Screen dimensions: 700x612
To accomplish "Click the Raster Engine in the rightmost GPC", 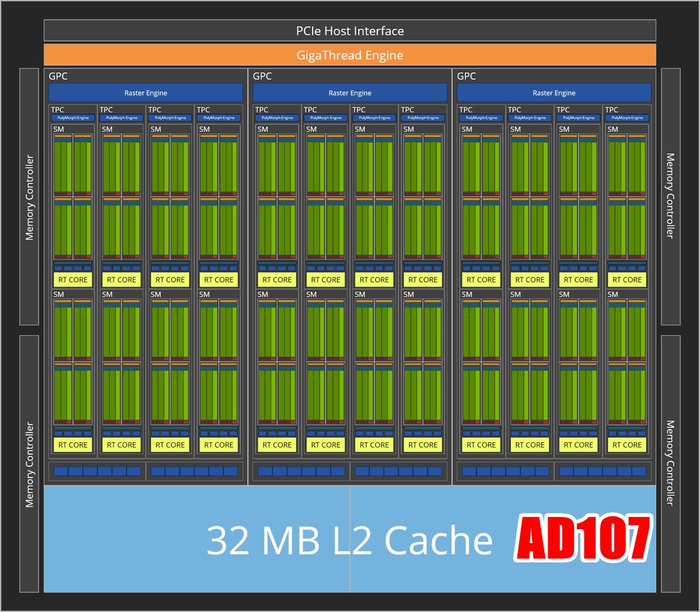I will click(x=554, y=93).
